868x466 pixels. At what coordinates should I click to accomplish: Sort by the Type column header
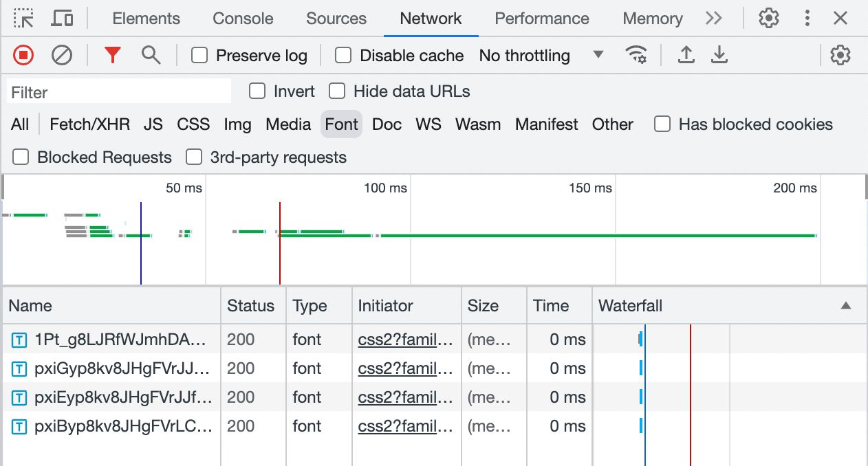click(319, 306)
